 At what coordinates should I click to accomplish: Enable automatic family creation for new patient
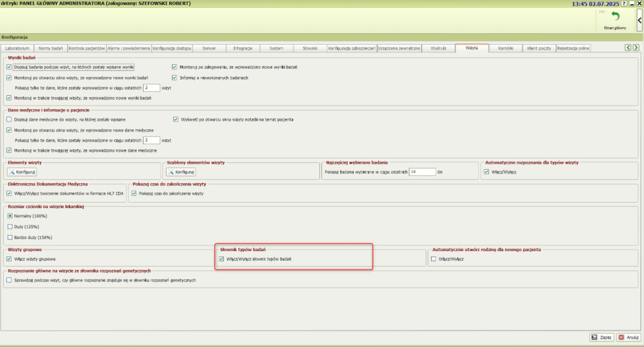434,259
